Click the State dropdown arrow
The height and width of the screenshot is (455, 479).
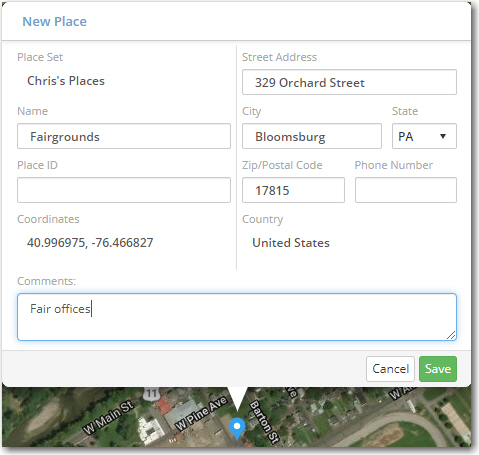(x=443, y=136)
